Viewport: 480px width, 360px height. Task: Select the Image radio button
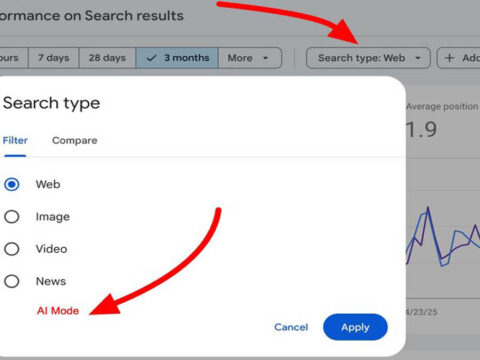tap(12, 217)
